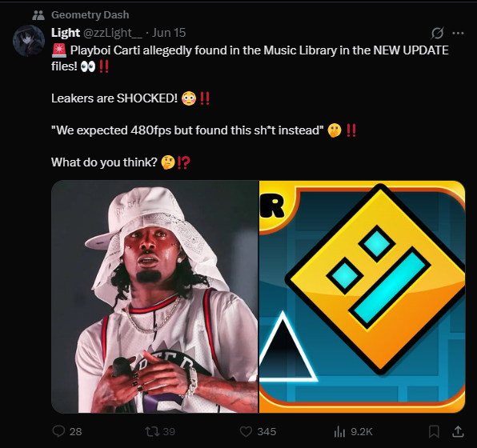Open the @zzLight__ handle profile
The height and width of the screenshot is (448, 477).
[x=113, y=33]
